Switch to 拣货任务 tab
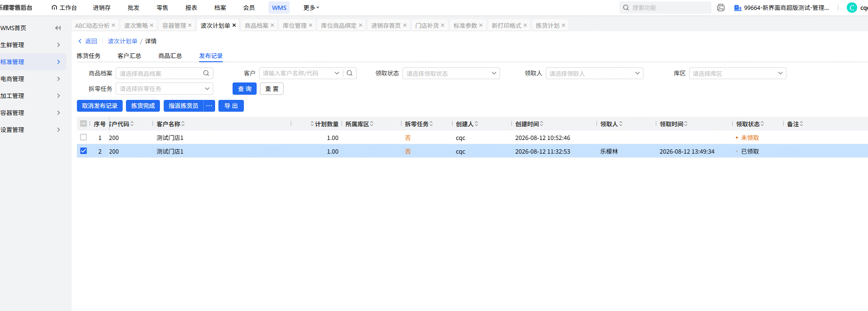868x311 pixels. point(89,56)
